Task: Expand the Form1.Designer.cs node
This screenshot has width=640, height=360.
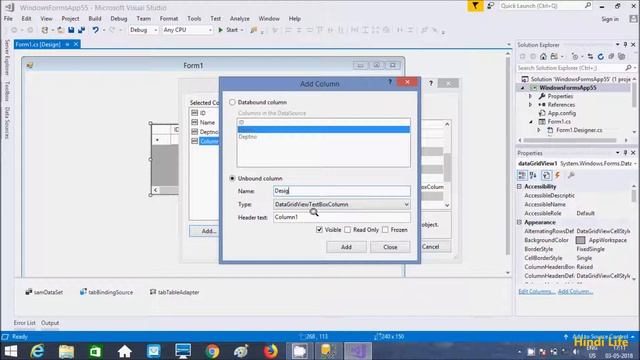Action: coord(539,130)
